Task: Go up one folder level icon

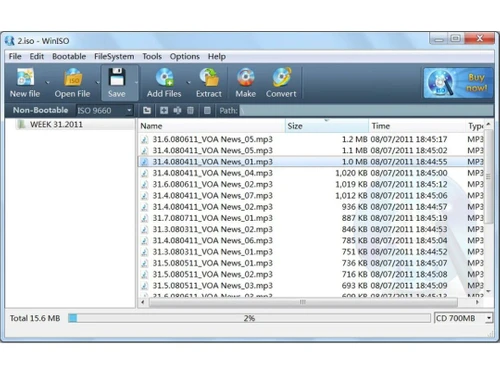Action: point(147,110)
